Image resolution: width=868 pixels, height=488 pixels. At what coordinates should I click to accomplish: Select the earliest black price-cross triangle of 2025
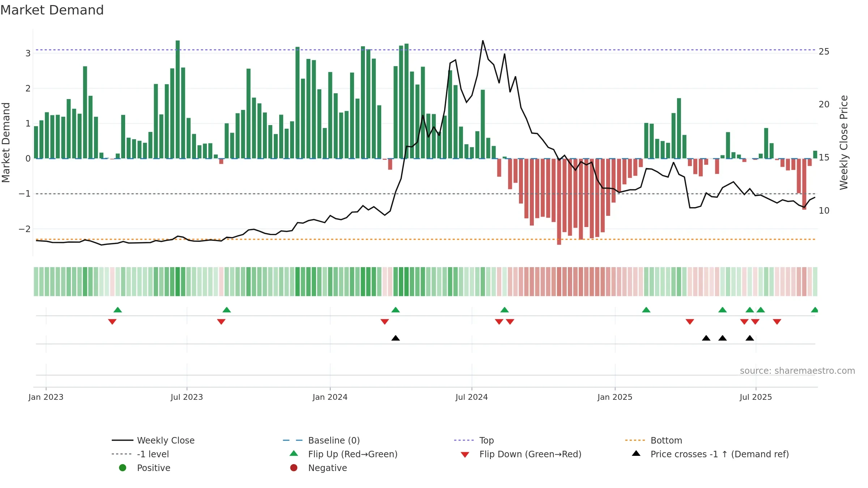click(x=706, y=338)
